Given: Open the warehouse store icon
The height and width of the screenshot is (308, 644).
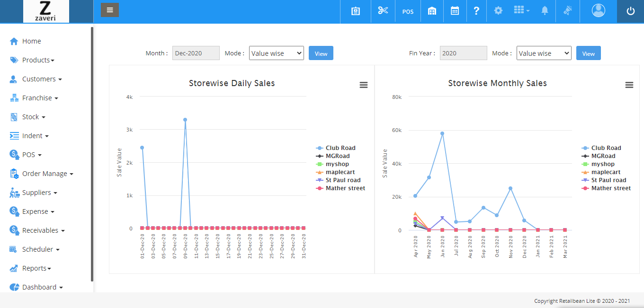Looking at the screenshot, I should tap(432, 11).
